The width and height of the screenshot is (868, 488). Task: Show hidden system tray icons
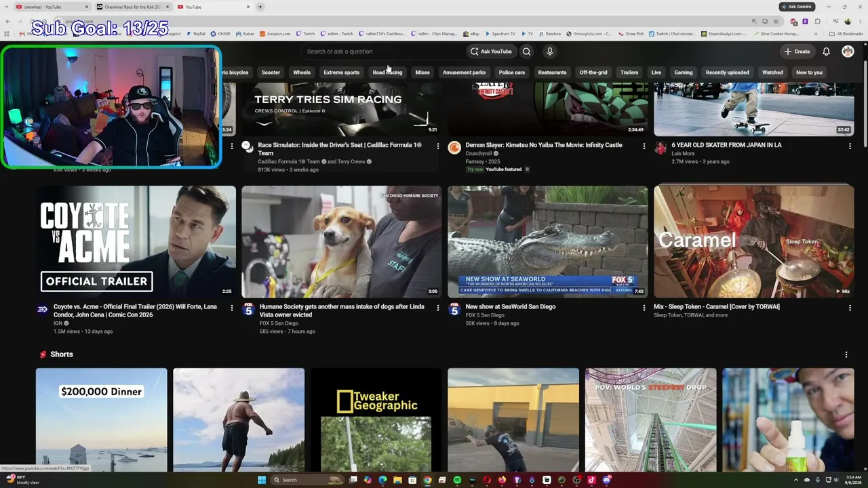pos(797,480)
